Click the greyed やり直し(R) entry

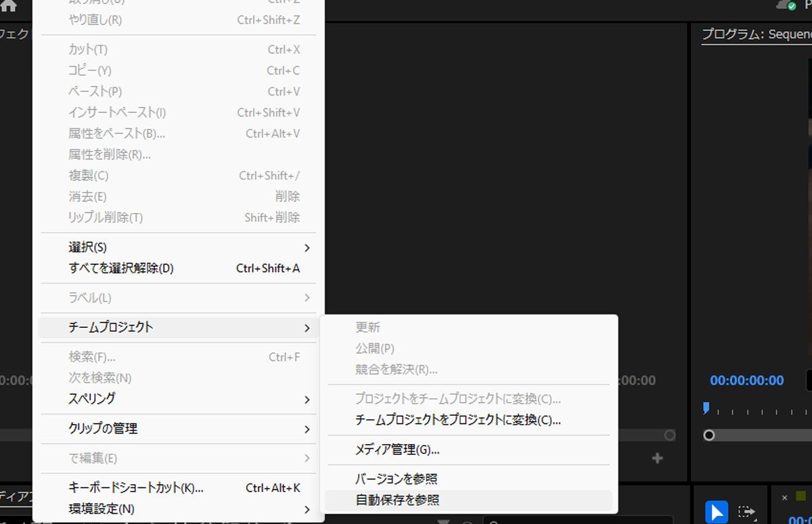click(x=179, y=20)
